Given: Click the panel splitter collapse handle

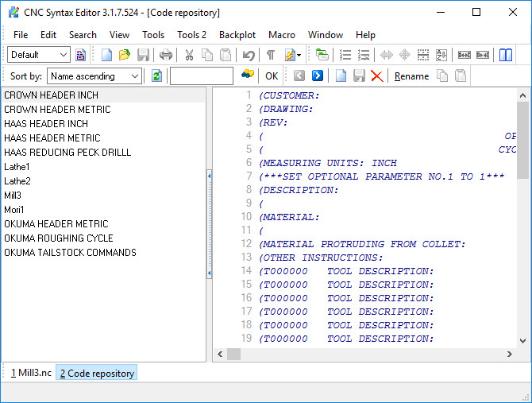Looking at the screenshot, I should point(209,224).
